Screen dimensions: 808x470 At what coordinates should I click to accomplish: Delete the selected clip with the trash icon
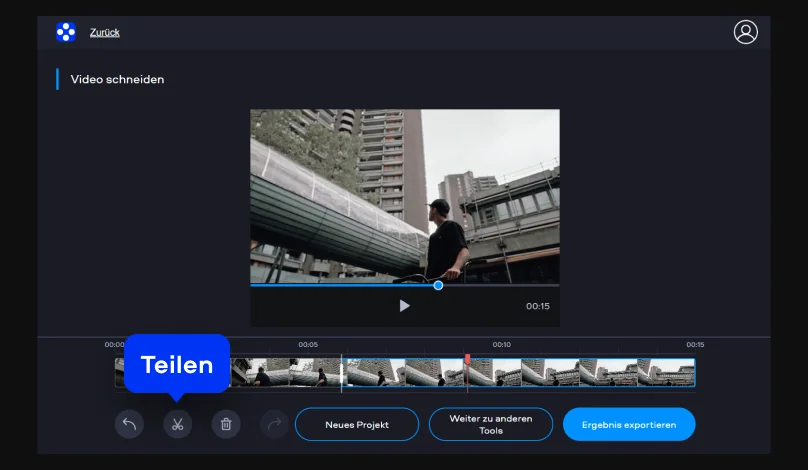pyautogui.click(x=226, y=424)
